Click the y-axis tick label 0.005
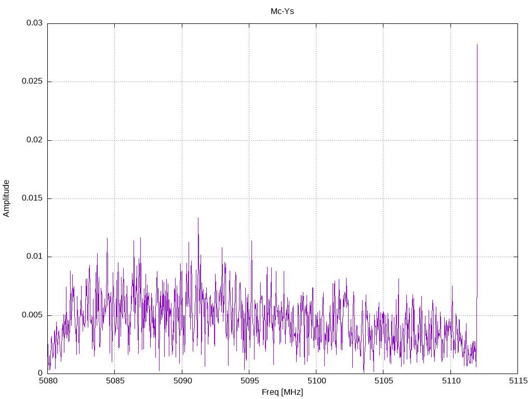 [32, 315]
